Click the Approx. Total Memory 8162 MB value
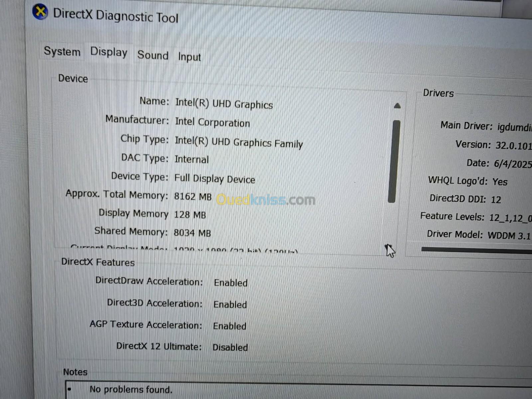Image resolution: width=532 pixels, height=399 pixels. click(x=193, y=197)
